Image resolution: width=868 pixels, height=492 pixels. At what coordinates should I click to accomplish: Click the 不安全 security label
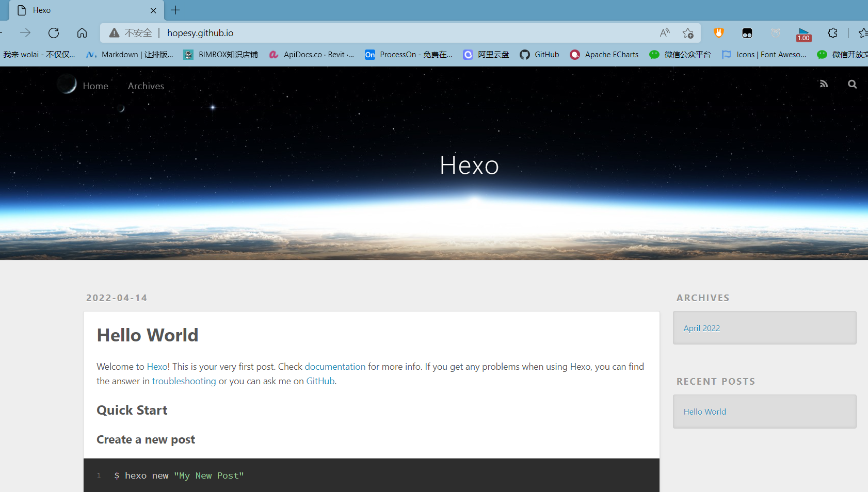pos(138,33)
